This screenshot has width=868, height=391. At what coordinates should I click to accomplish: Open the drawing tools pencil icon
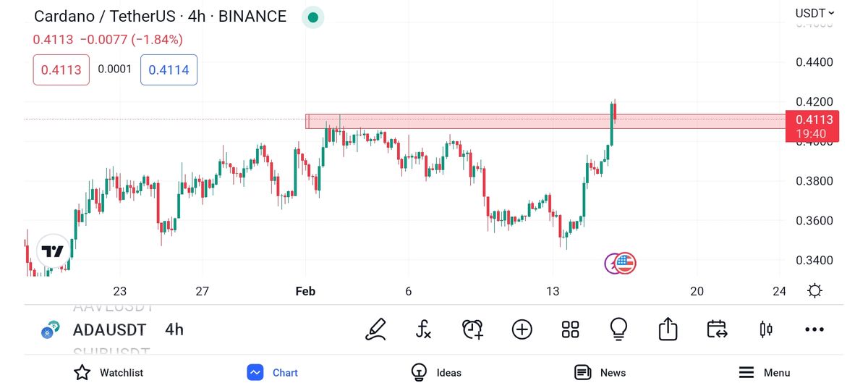click(376, 329)
